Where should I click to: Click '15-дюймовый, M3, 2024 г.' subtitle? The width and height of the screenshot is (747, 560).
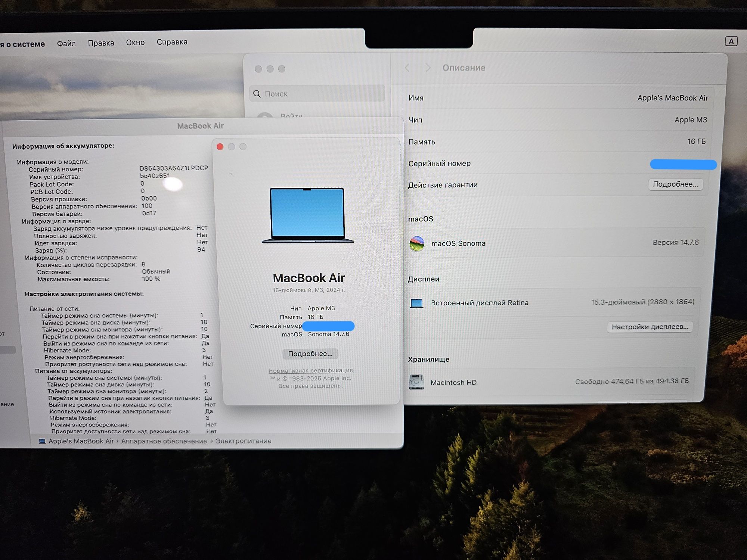(x=309, y=290)
